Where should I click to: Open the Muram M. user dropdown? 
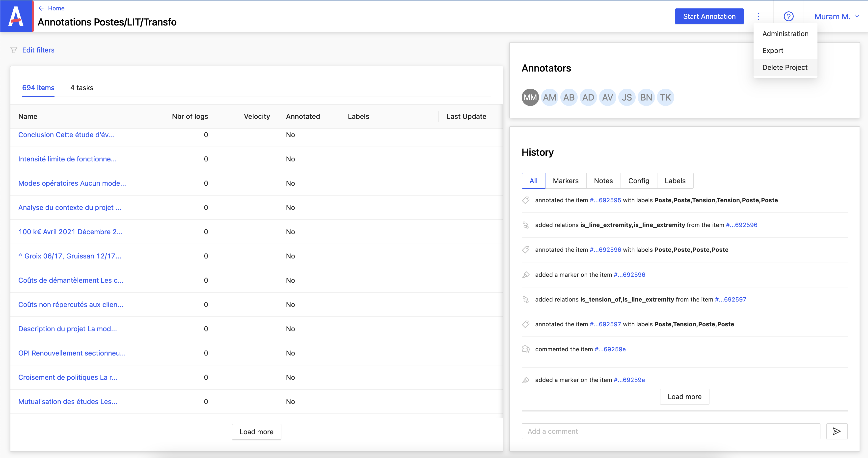835,16
